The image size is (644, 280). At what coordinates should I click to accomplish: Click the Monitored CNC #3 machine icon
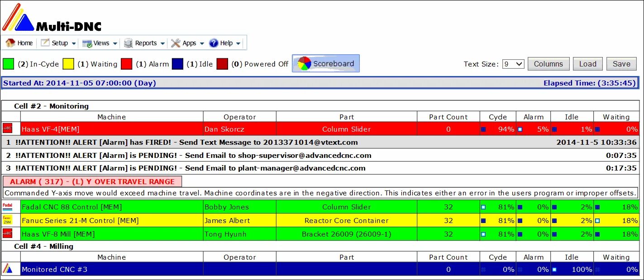point(7,268)
